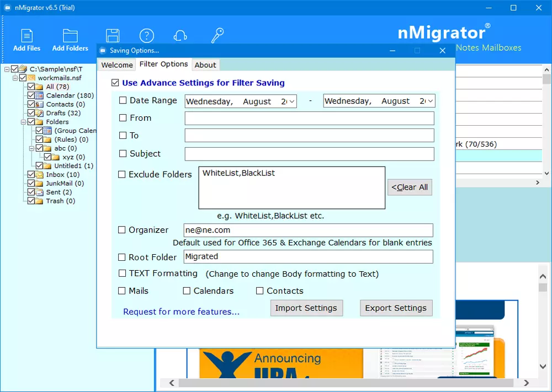Enable the Subject filter checkbox
Image resolution: width=552 pixels, height=392 pixels.
tap(123, 154)
